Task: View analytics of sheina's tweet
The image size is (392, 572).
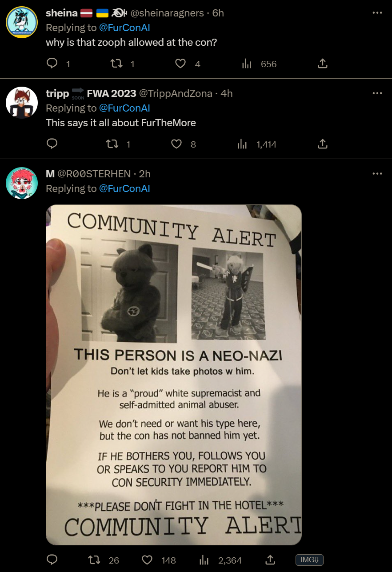Action: [247, 64]
